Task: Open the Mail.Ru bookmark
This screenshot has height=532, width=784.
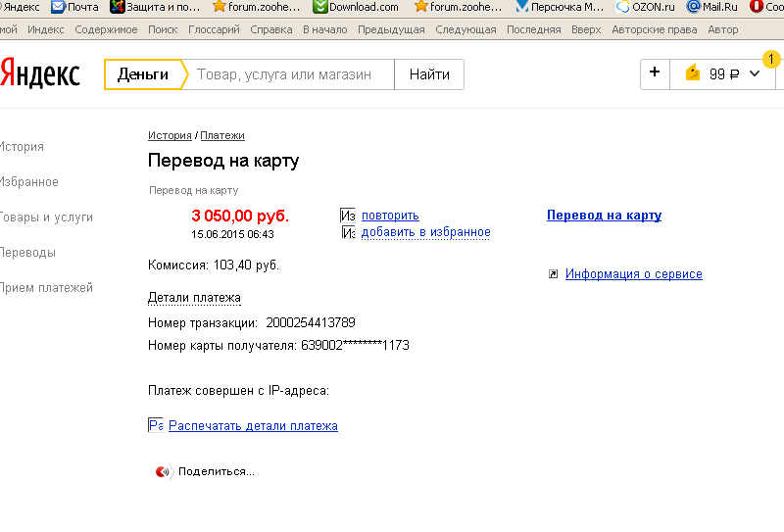Action: click(x=711, y=7)
